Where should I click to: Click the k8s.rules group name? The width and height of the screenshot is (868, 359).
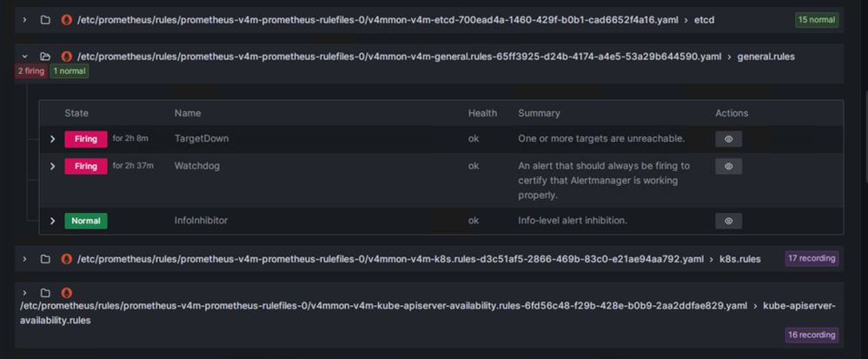pyautogui.click(x=740, y=259)
